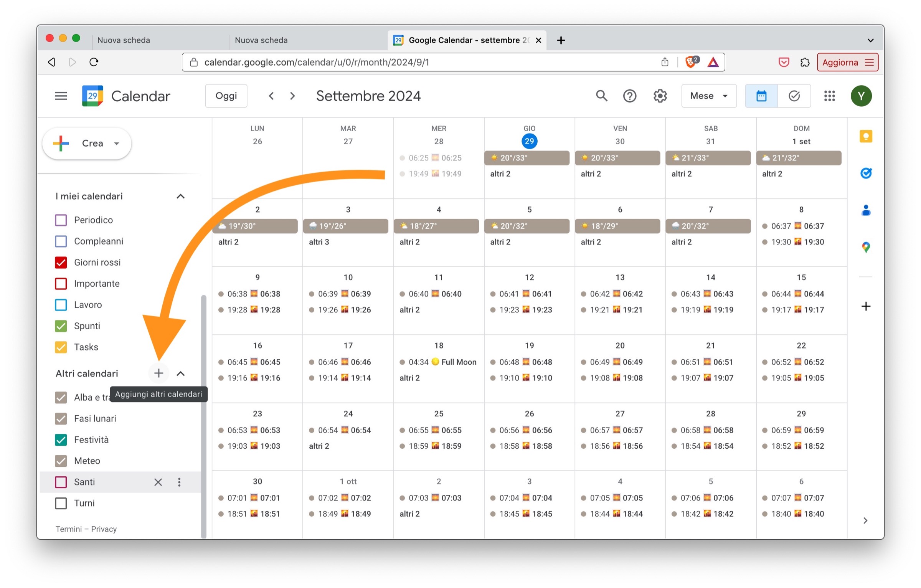The width and height of the screenshot is (921, 588).
Task: Open the Crea button dropdown arrow
Action: 117,144
